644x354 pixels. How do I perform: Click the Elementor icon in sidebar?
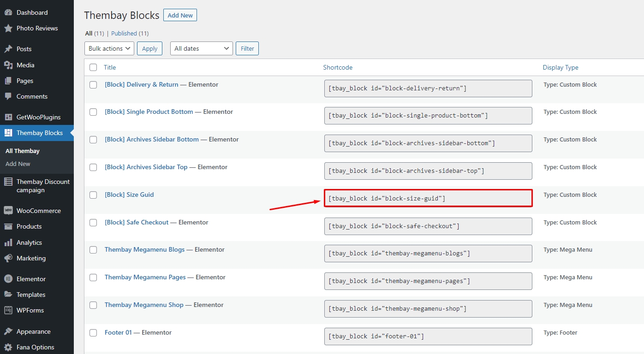(8, 279)
